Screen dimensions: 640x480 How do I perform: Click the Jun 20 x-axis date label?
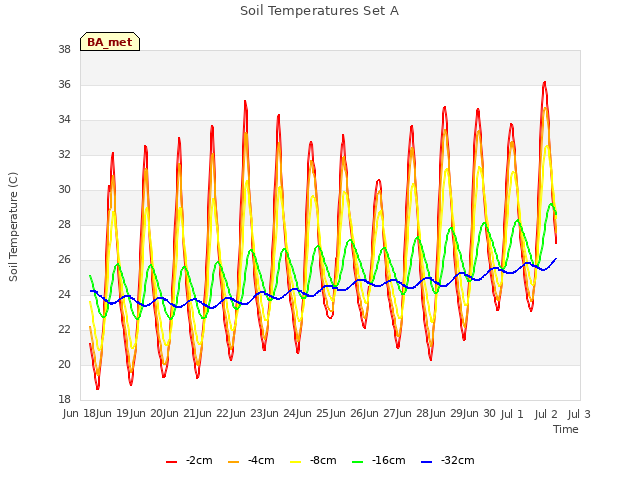tap(147, 414)
